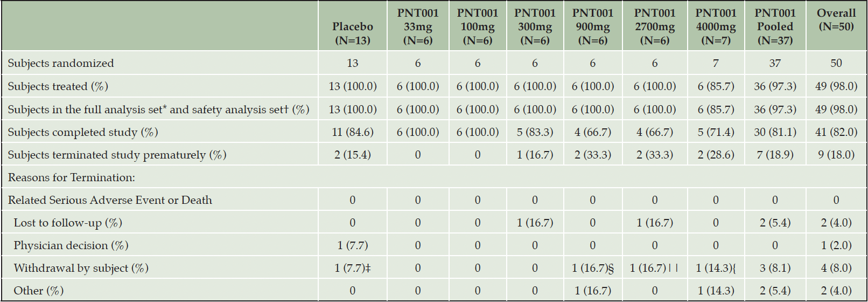
Task: Click the PNT001 Pooled (N=37) header
Action: click(x=775, y=26)
